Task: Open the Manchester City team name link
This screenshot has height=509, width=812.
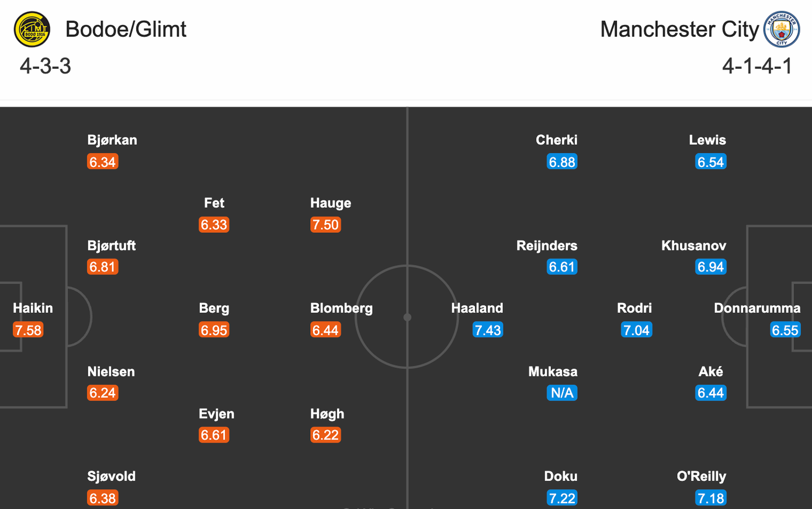Action: click(x=679, y=29)
